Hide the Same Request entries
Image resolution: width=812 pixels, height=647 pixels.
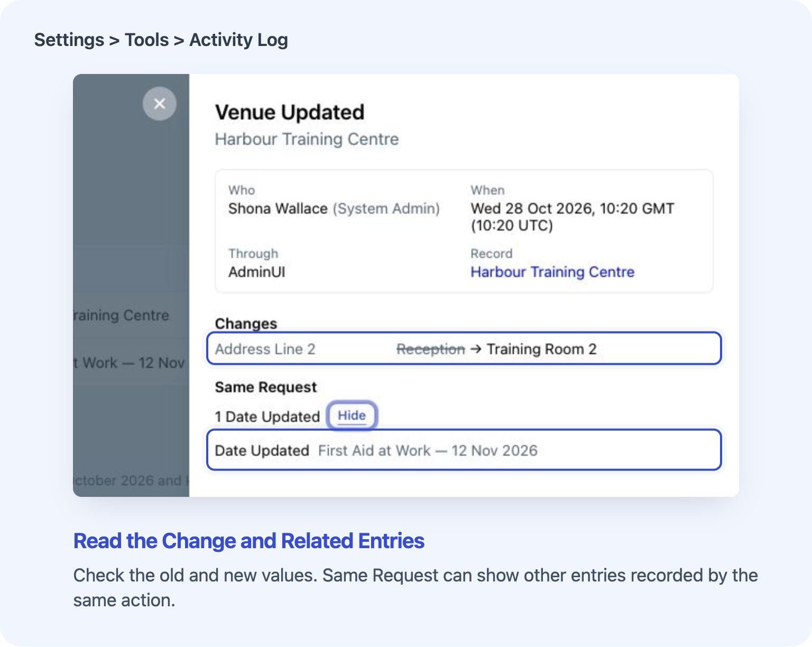(x=352, y=415)
